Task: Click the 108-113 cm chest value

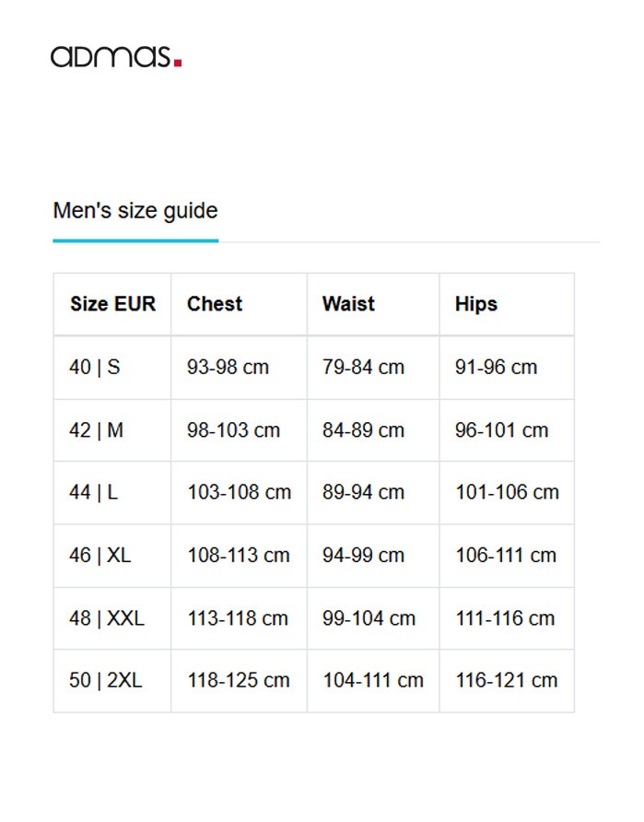Action: pos(239,555)
